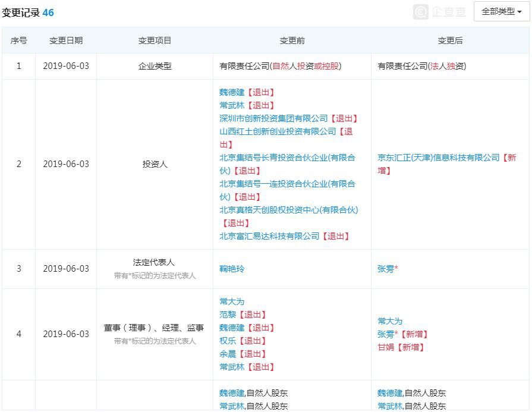Open 鞠艳玲 former legal representative link
The image size is (532, 412).
coord(232,269)
